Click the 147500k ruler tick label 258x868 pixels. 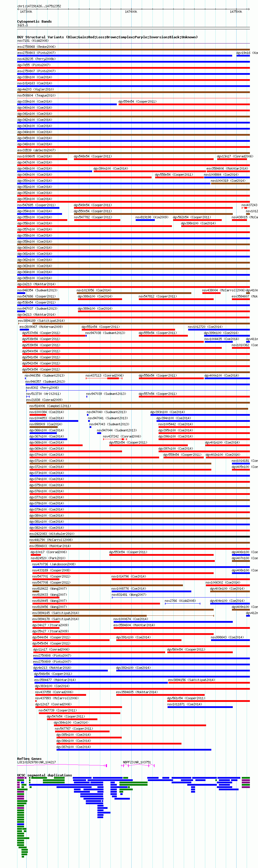tap(236, 12)
